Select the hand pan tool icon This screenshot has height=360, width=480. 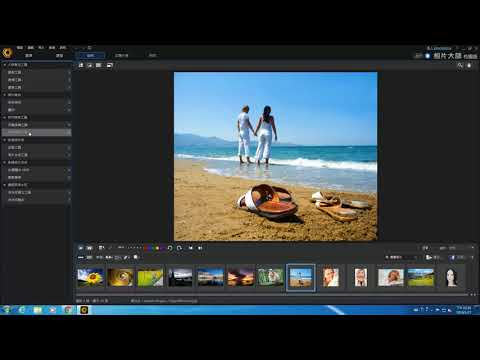tap(469, 65)
